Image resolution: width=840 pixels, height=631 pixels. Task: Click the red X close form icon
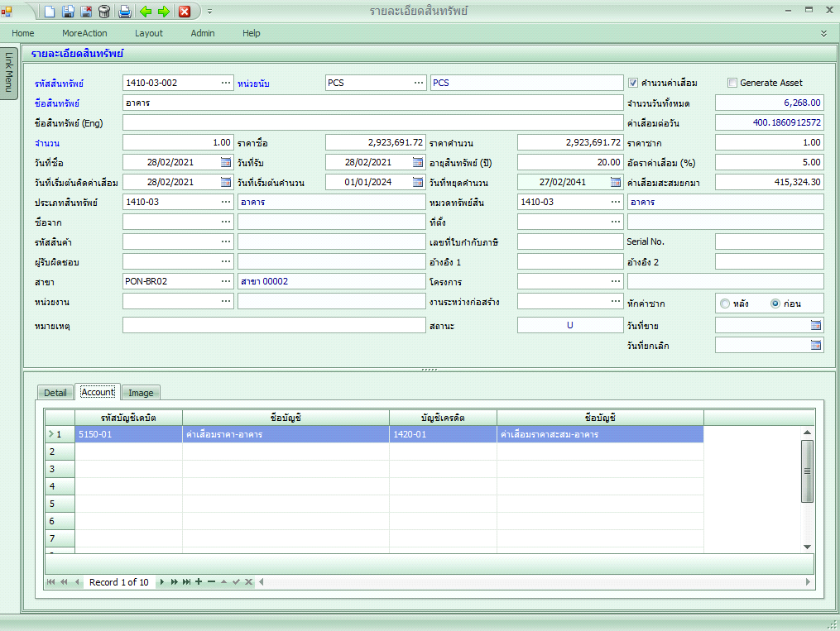tap(185, 12)
